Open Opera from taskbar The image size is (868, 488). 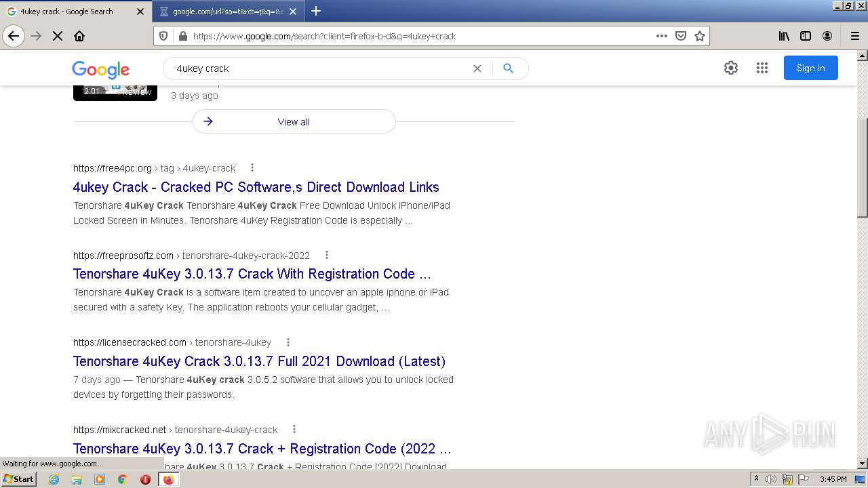tap(145, 479)
